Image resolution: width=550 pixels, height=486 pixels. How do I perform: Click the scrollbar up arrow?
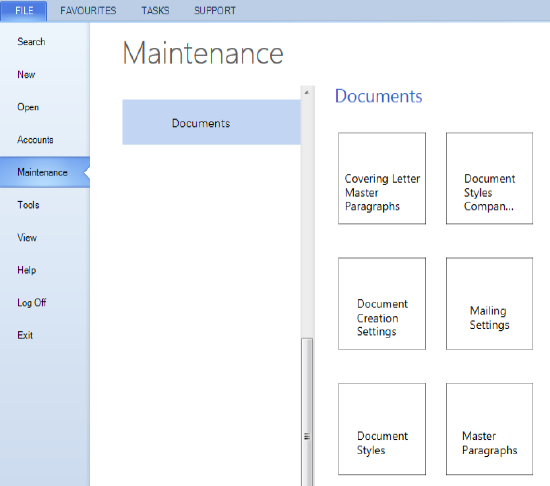(307, 93)
